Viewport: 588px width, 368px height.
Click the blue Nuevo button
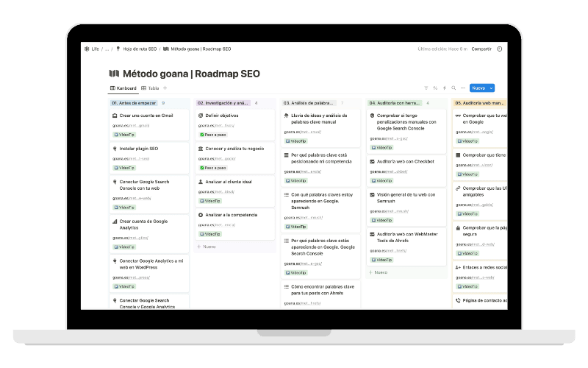tap(478, 88)
